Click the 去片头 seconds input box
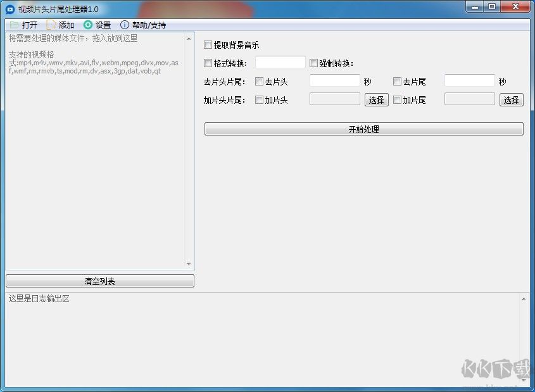Image resolution: width=535 pixels, height=392 pixels. click(x=334, y=81)
